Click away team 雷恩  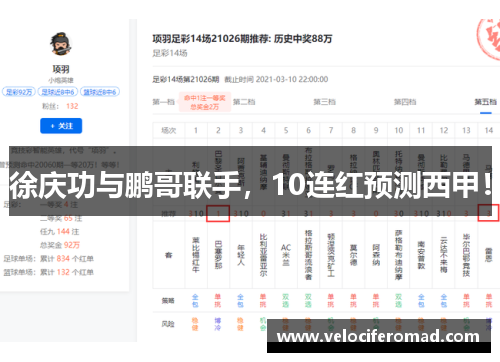click(489, 255)
